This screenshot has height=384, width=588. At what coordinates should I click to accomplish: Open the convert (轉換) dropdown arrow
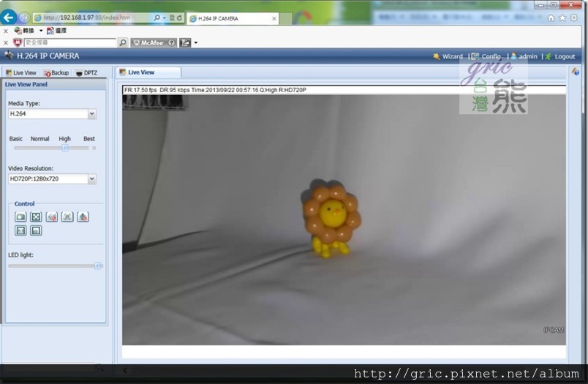pos(41,31)
